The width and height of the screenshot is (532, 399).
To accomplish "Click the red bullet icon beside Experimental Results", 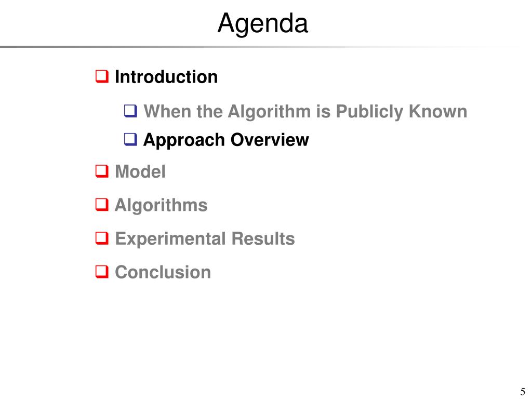I will [x=102, y=238].
